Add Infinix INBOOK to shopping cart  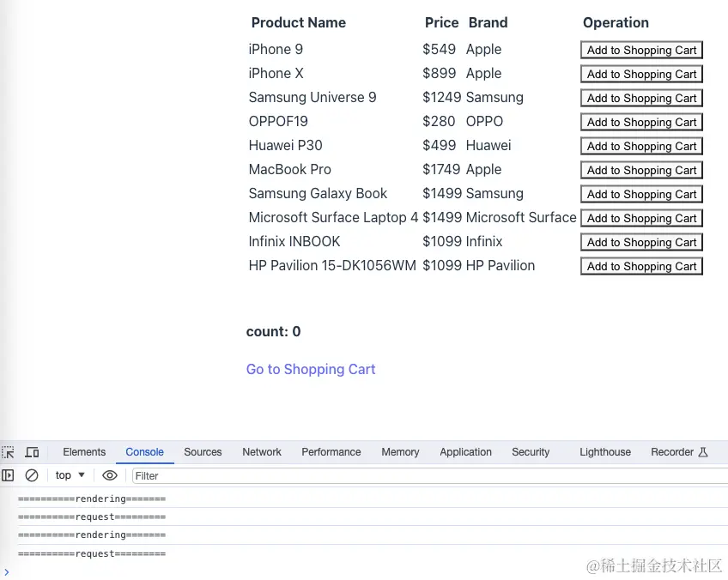[641, 242]
